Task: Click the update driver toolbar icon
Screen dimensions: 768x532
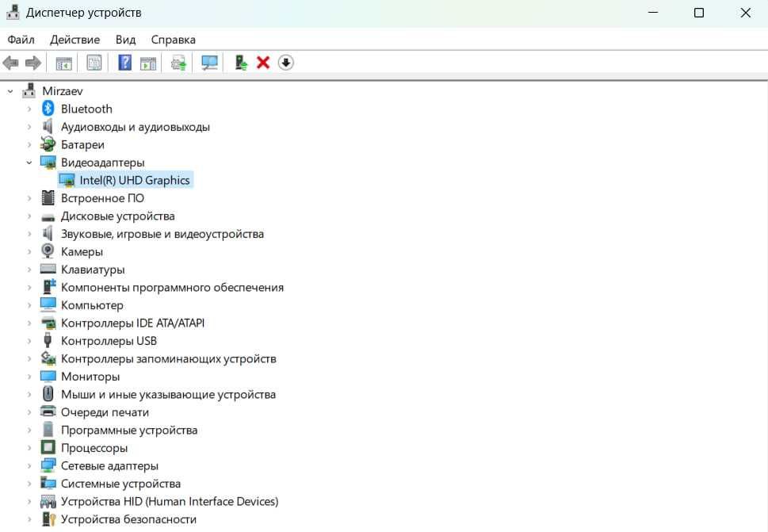Action: 179,63
